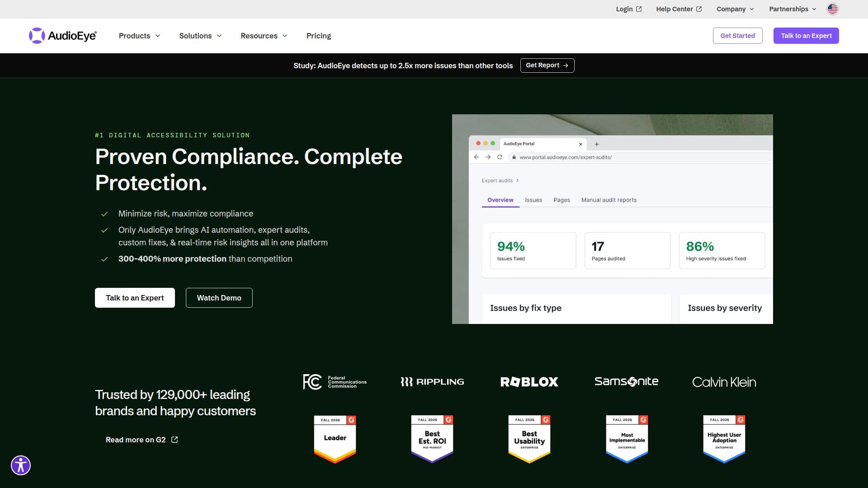Click the white Talk to an Expert hero button
Screen dimensions: 868x488
(x=135, y=298)
